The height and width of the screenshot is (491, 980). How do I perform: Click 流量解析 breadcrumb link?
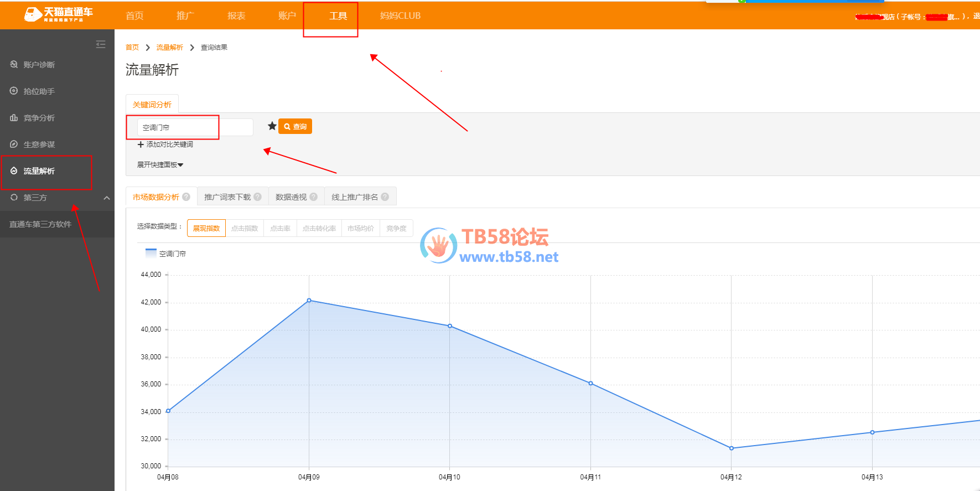(169, 48)
